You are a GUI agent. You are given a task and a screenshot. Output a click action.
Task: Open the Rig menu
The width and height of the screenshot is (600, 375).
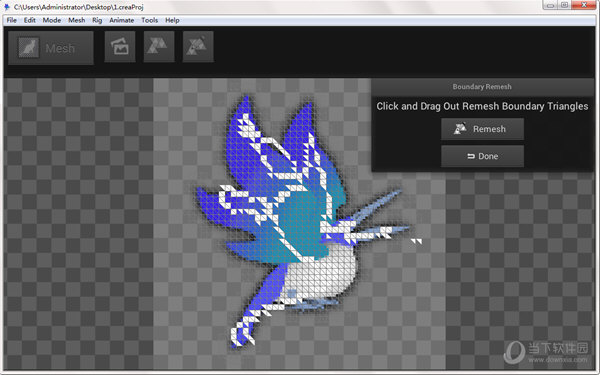[x=97, y=20]
